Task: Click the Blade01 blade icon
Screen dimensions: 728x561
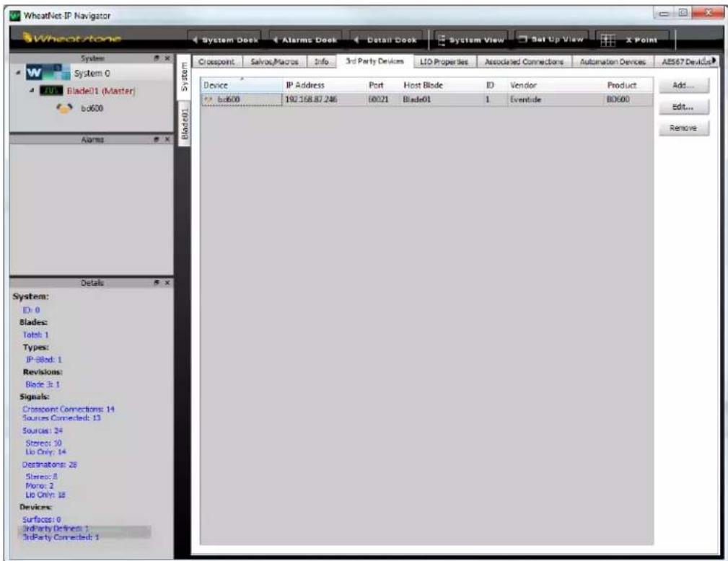Action: [51, 90]
